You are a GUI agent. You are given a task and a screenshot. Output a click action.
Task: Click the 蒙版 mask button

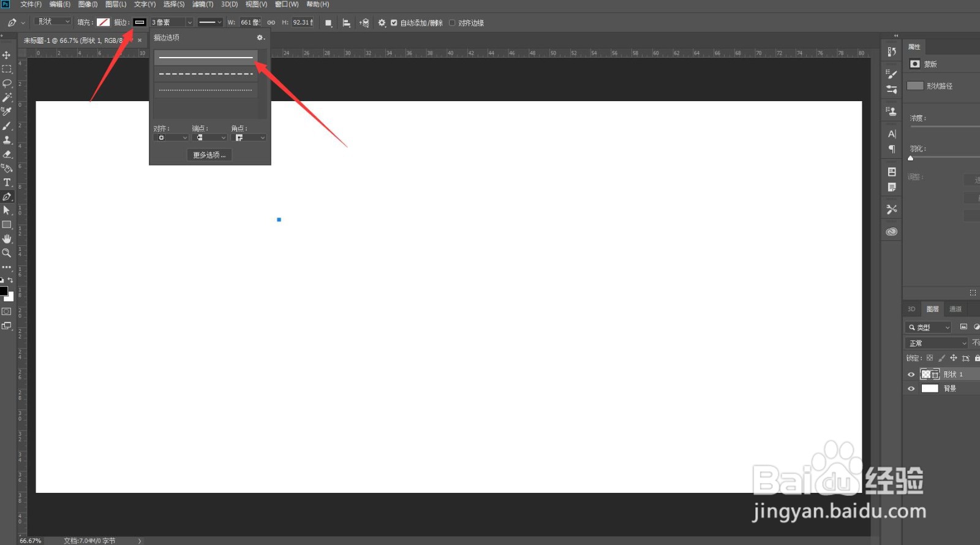click(915, 64)
